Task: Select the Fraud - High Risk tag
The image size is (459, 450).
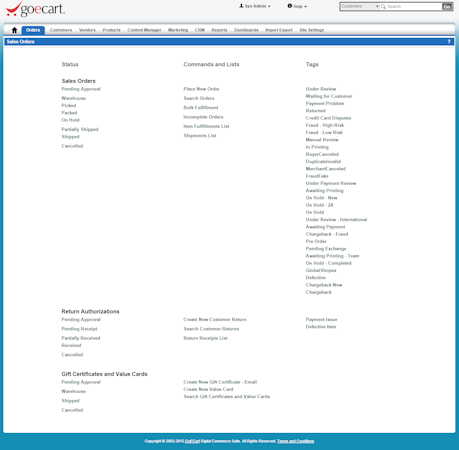Action: pos(325,125)
